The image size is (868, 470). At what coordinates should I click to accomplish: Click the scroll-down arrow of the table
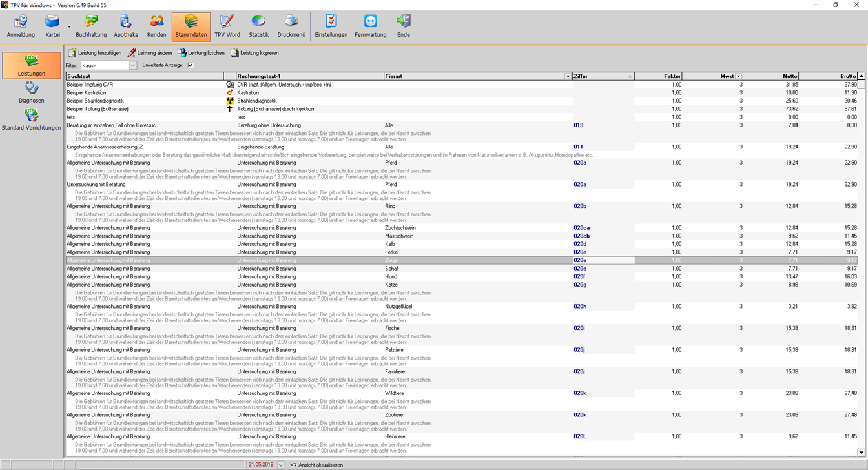[862, 453]
